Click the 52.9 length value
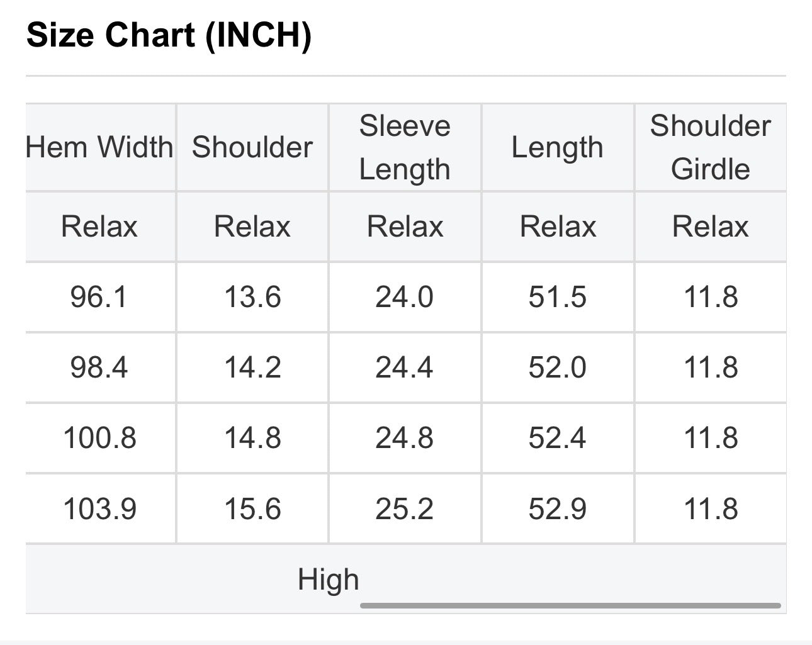Screen dimensions: 812x645 click(x=558, y=508)
